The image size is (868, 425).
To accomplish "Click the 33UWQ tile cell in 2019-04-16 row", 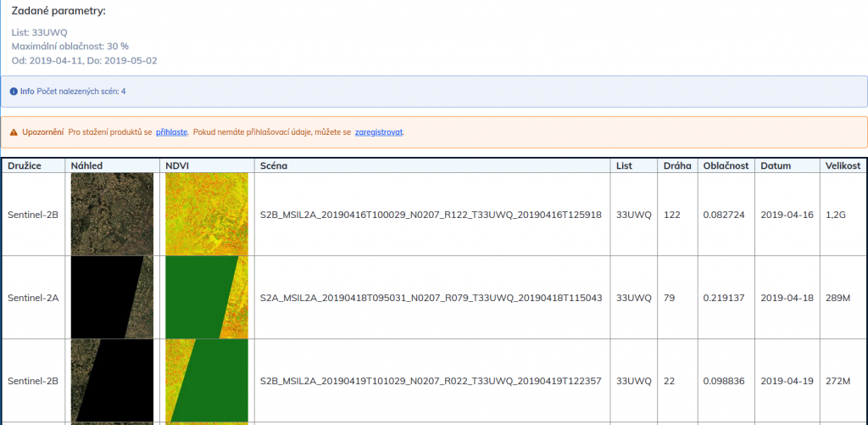I will pos(634,215).
